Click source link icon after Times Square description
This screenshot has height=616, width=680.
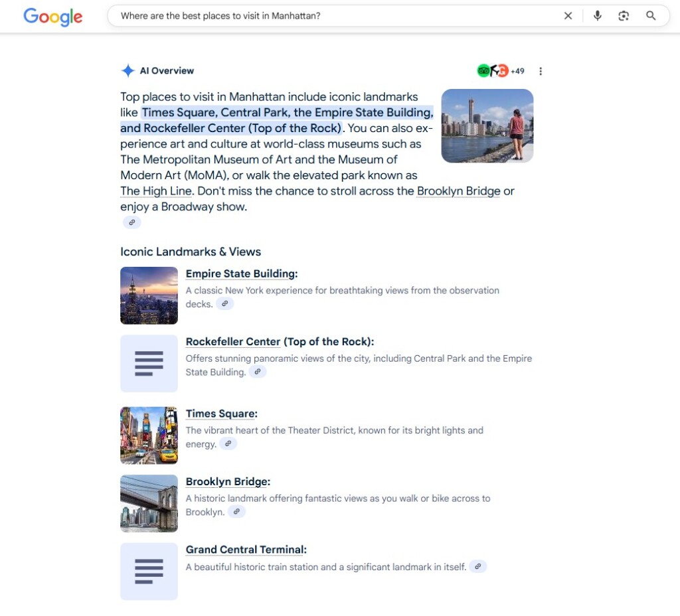(228, 443)
